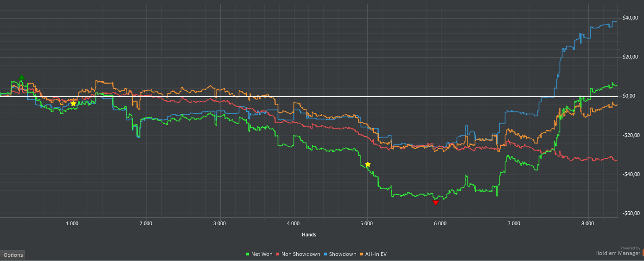The width and height of the screenshot is (644, 261).
Task: Click the 4.000 hands axis label
Action: click(x=293, y=223)
